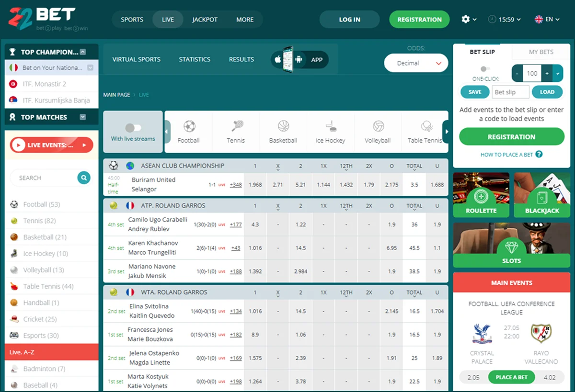Select the Ice Hockey icon in carousel
Image resolution: width=575 pixels, height=392 pixels.
(331, 126)
